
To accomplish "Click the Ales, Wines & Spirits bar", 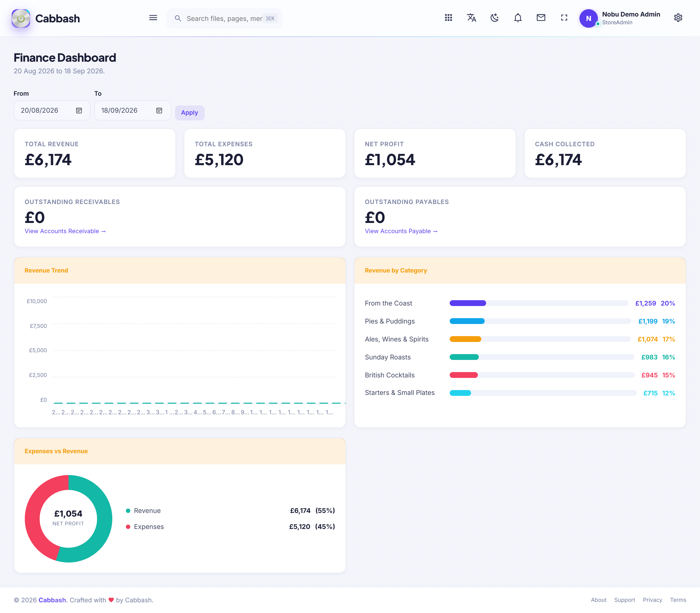I will click(540, 339).
